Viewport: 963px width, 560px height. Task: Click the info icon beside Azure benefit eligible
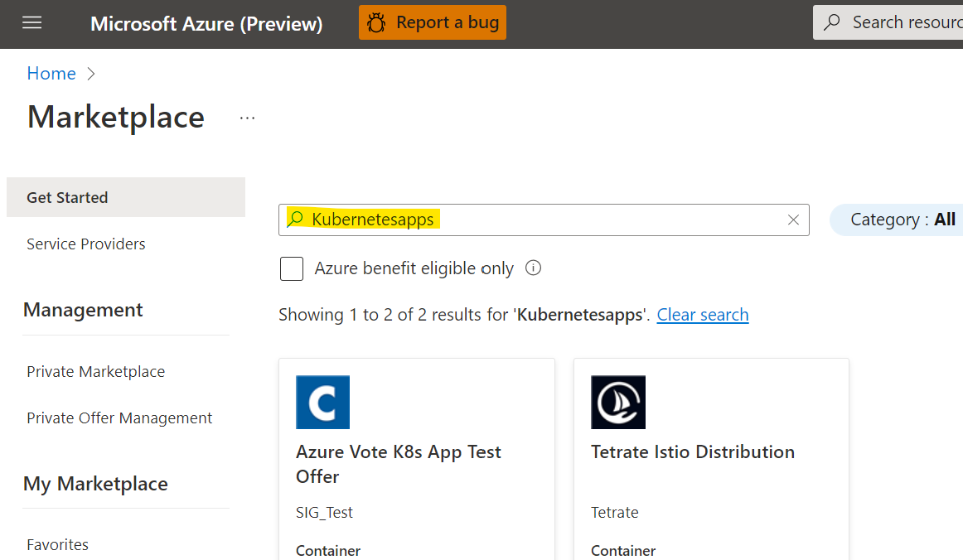coord(534,268)
